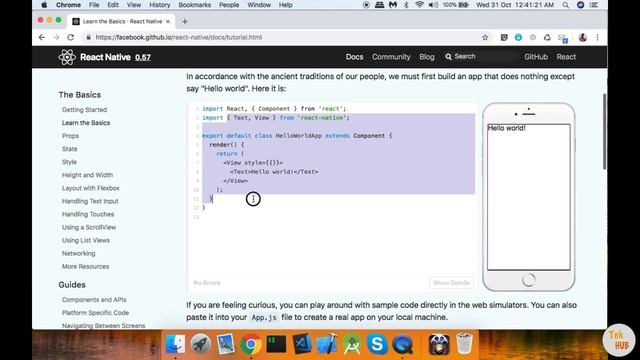Open the Window menu
This screenshot has width=640, height=360.
coord(259,5)
